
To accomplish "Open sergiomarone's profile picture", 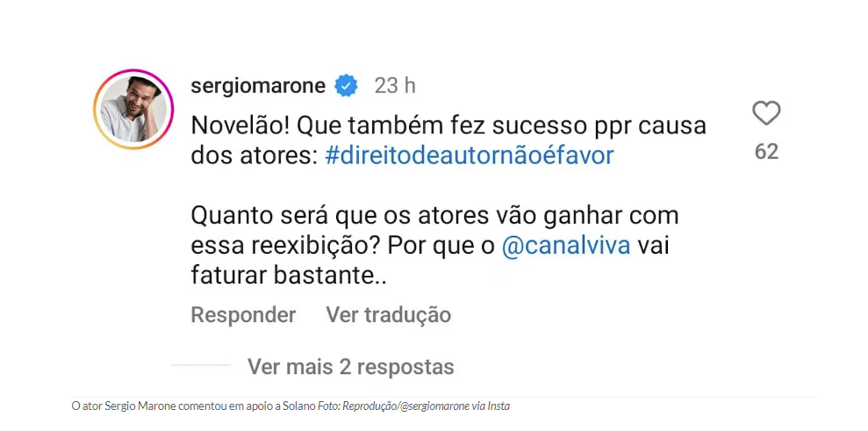I will tap(133, 109).
